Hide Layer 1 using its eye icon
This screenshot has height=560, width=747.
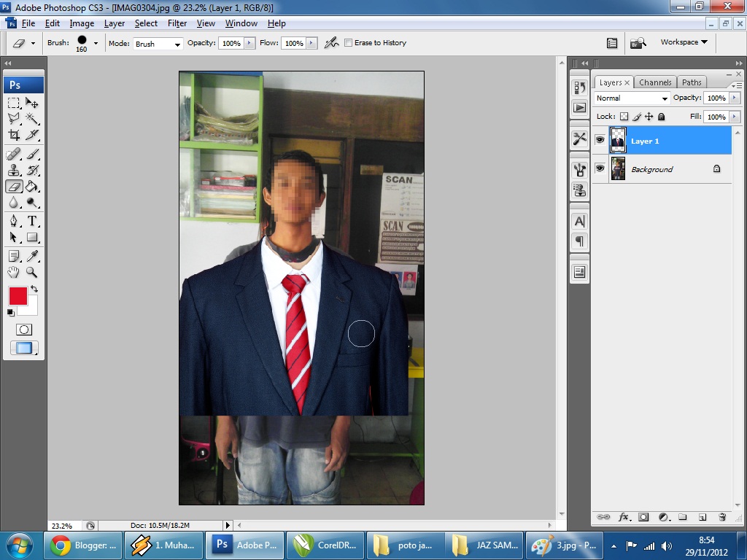pos(600,141)
